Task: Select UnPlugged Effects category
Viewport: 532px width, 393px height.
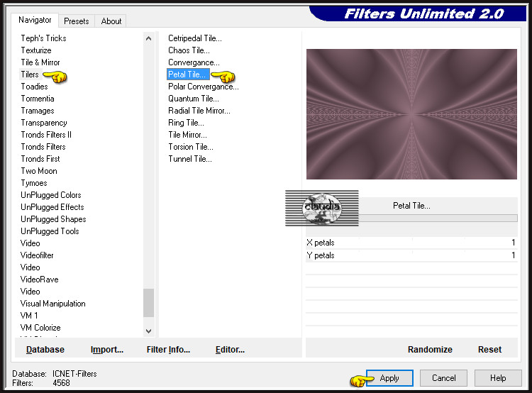Action: tap(52, 207)
